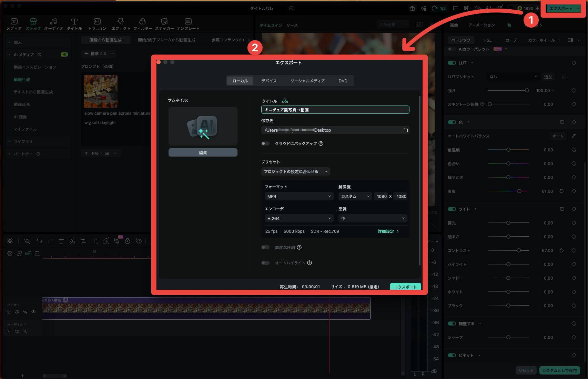This screenshot has width=588, height=379.
Task: Click Export button in the dialog
Action: pos(405,287)
